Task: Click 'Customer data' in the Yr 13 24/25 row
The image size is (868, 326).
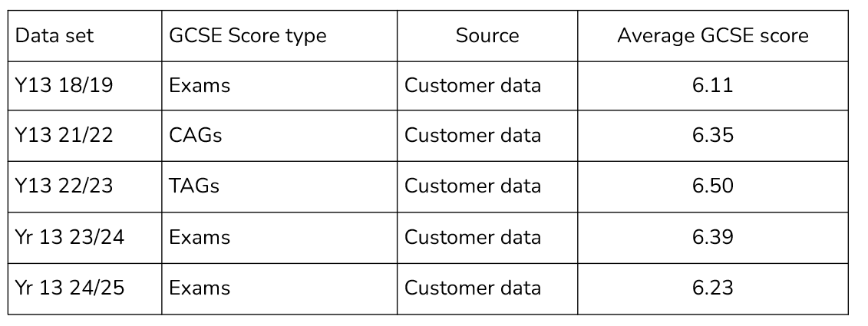Action: [x=473, y=288]
